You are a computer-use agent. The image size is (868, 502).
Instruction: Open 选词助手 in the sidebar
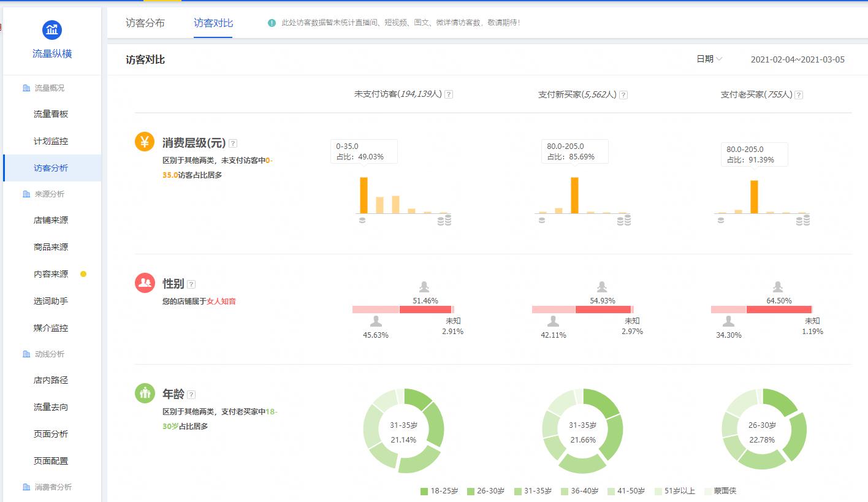51,301
